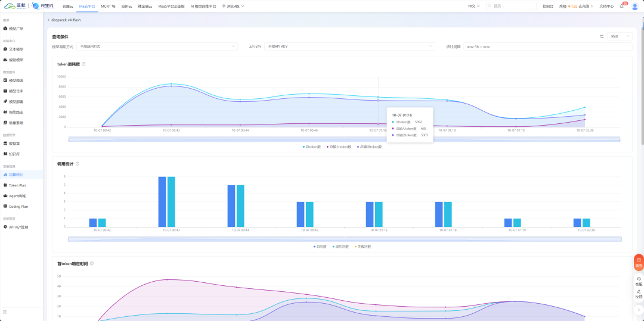Switch to the 容器云 tab

coord(67,6)
